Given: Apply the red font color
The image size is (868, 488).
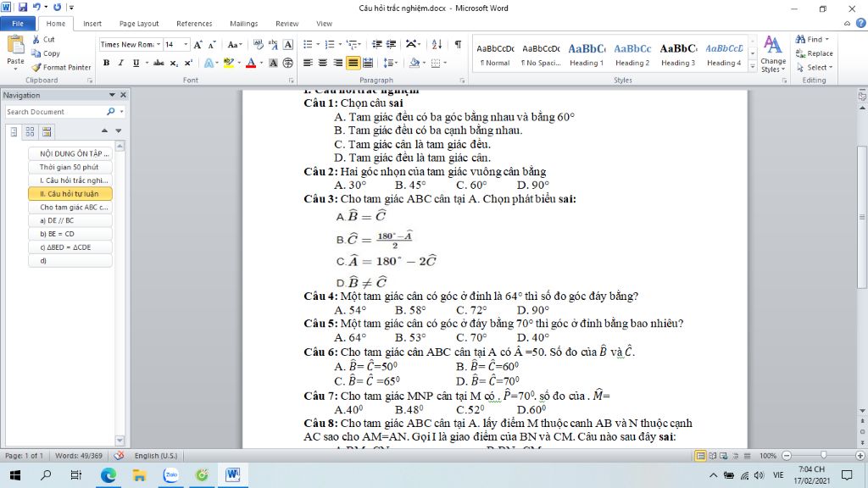Looking at the screenshot, I should pyautogui.click(x=251, y=63).
